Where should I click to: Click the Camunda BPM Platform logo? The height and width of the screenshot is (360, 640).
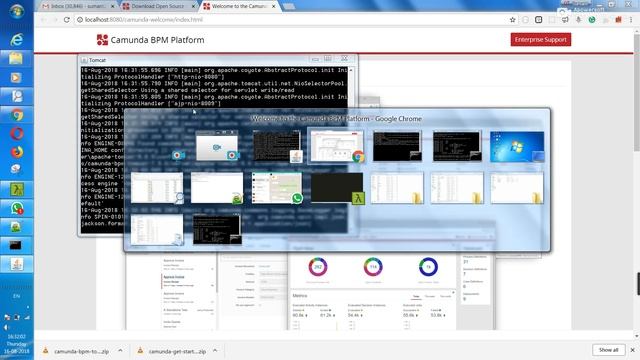(x=150, y=40)
